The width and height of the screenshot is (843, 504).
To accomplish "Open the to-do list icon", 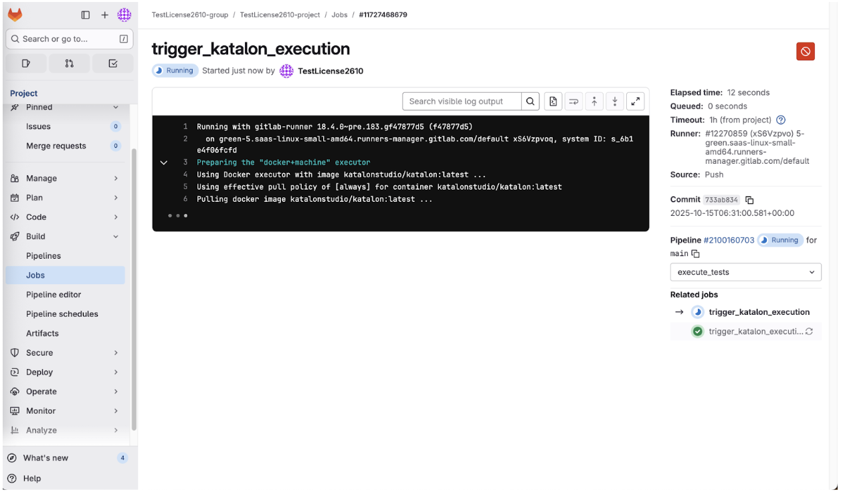I will coord(112,63).
